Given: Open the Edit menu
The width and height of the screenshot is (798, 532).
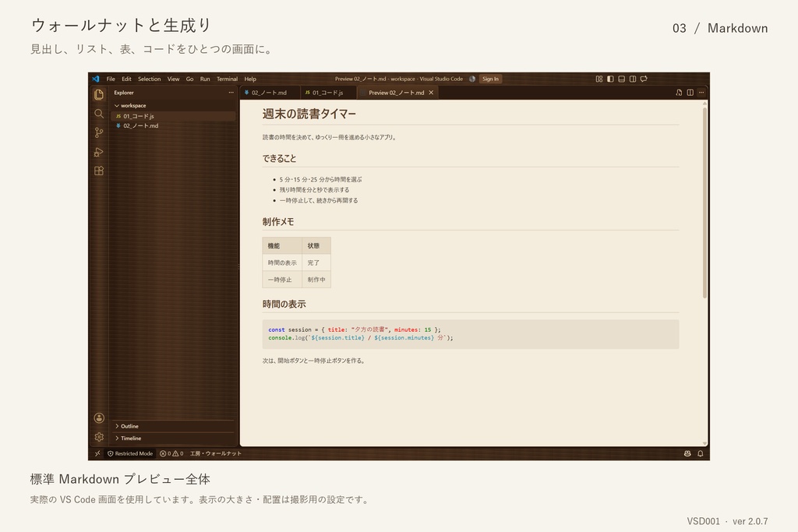Looking at the screenshot, I should (x=126, y=79).
